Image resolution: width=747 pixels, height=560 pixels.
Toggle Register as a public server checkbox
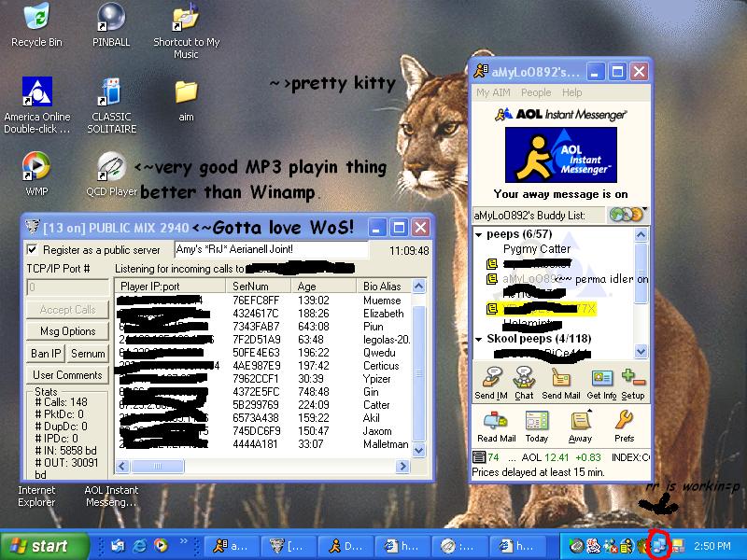[32, 249]
